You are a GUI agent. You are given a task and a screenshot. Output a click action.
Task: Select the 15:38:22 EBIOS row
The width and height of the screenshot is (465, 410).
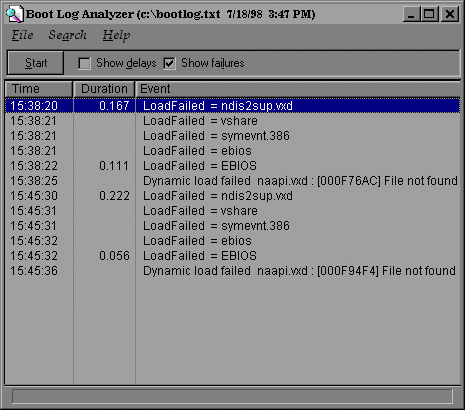(x=233, y=166)
